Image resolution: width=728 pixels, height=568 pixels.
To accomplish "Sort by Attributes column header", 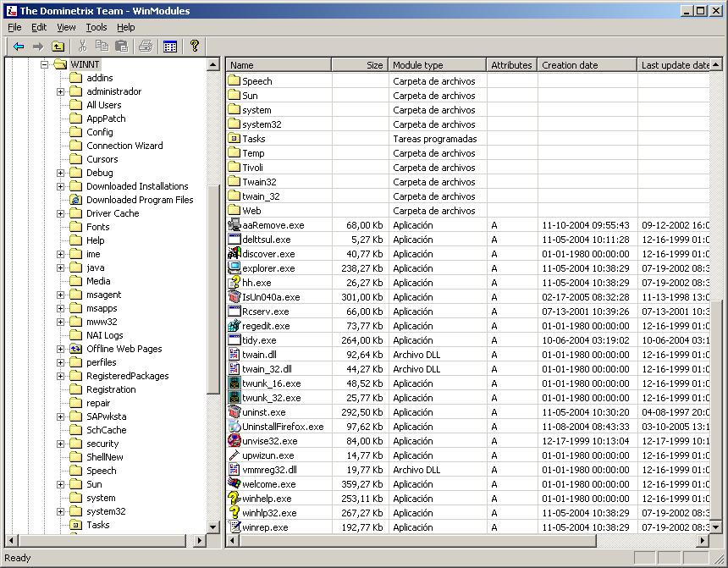I will pyautogui.click(x=511, y=65).
